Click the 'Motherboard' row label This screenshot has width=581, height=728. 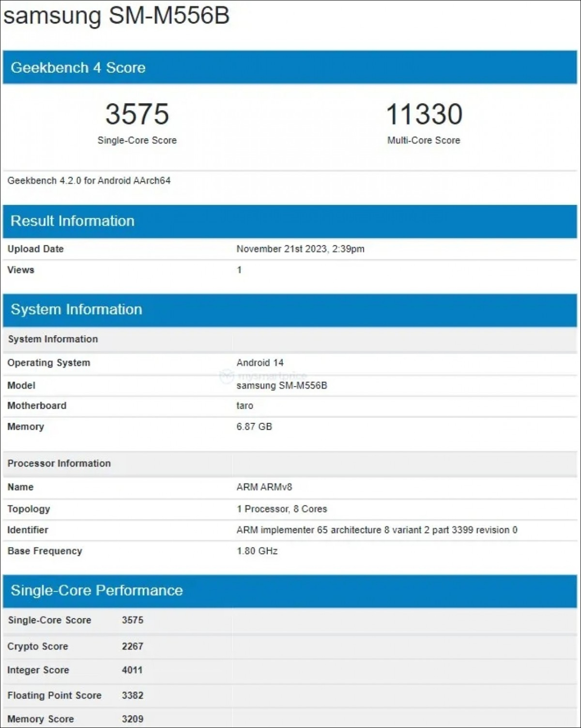coord(37,406)
